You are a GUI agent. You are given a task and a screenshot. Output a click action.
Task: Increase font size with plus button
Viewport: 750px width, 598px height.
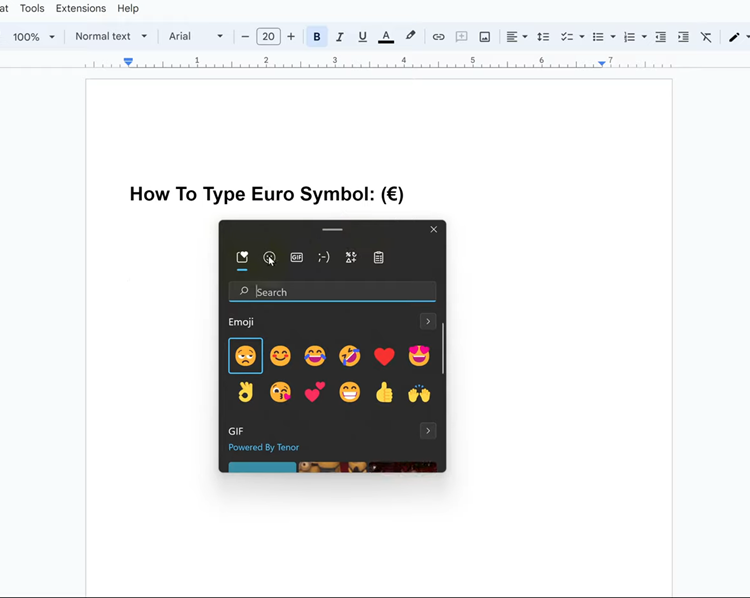(x=291, y=37)
